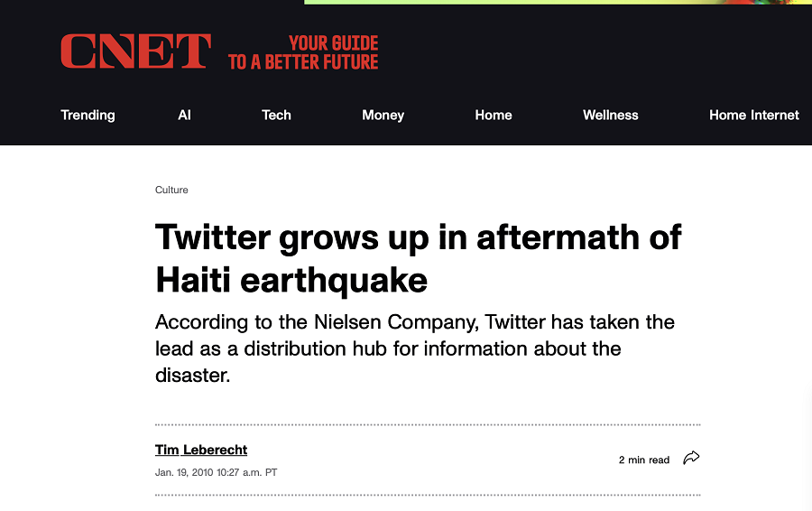
Task: Click the dotted divider below the publish date
Action: [x=428, y=495]
